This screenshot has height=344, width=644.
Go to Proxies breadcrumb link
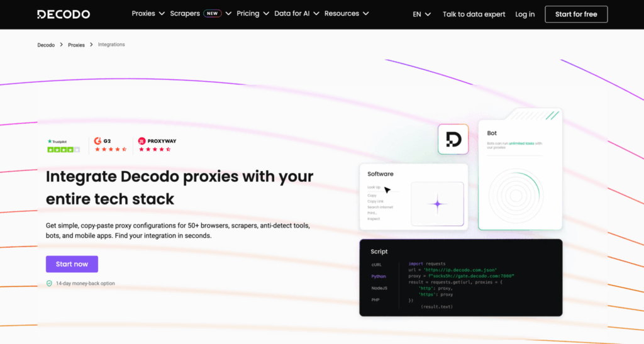(76, 45)
